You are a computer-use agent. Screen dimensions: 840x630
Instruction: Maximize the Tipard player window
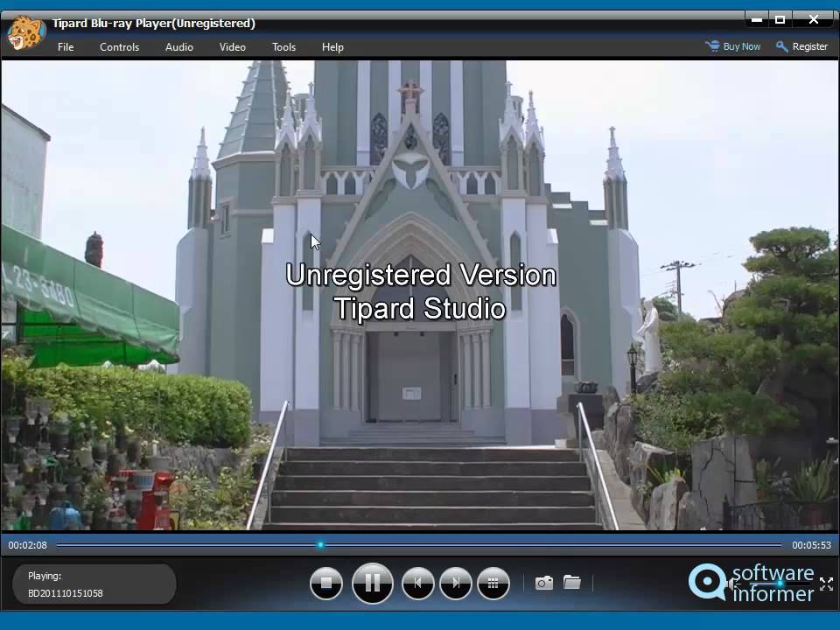click(780, 20)
